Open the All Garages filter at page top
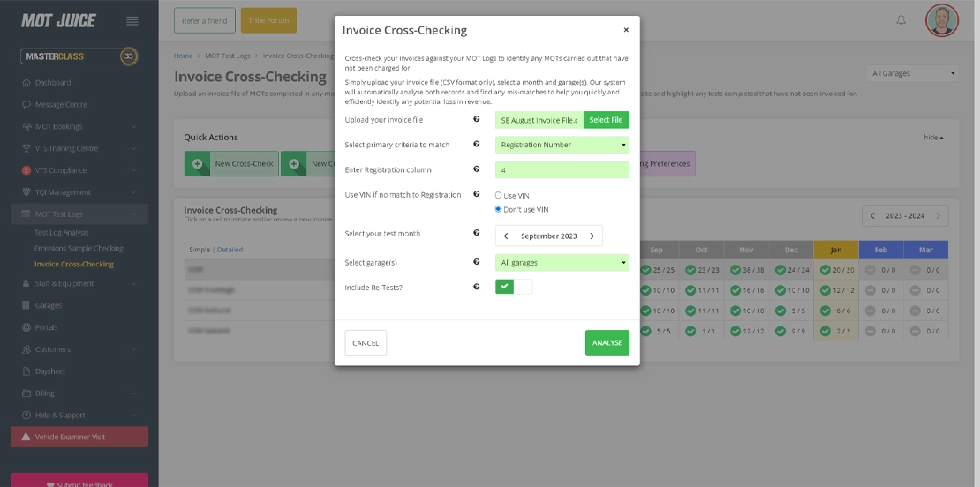 pyautogui.click(x=913, y=73)
